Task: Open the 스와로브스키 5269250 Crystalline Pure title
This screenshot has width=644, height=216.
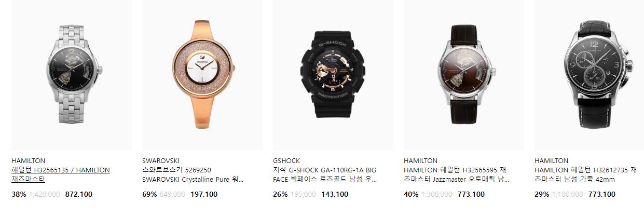Action: (193, 175)
